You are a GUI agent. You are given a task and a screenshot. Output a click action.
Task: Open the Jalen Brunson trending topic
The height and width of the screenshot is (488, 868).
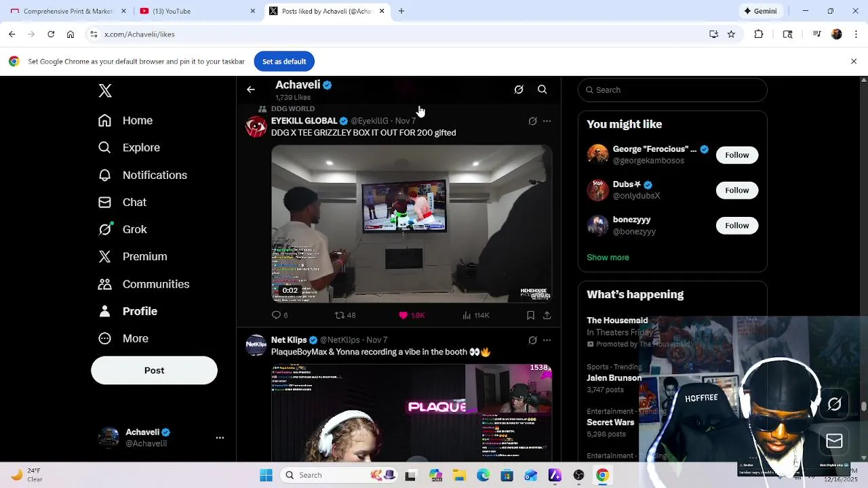coord(614,378)
